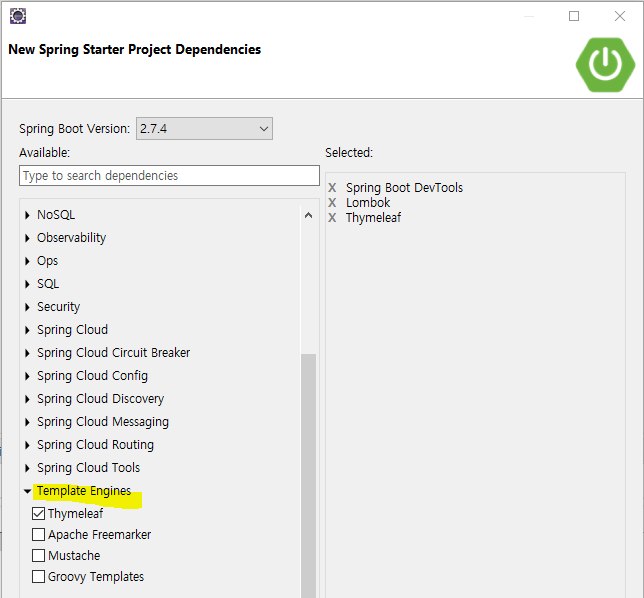Click the Spring Boot power logo
The height and width of the screenshot is (598, 644).
coord(605,64)
